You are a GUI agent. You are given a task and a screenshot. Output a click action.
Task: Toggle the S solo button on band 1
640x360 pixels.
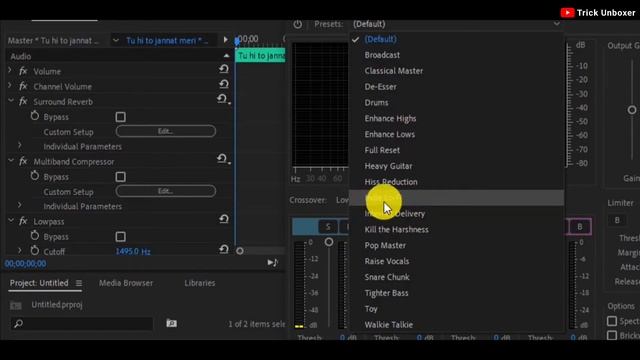328,227
